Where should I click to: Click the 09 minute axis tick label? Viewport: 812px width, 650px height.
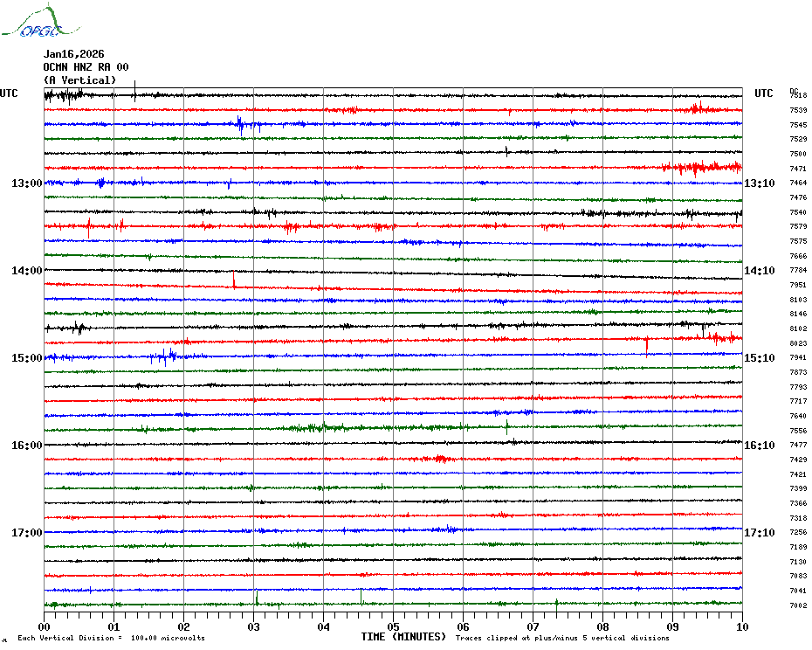(672, 626)
